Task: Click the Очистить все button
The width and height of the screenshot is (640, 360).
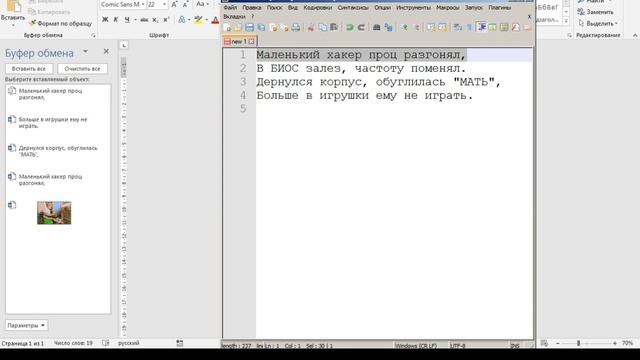Action: (82, 69)
